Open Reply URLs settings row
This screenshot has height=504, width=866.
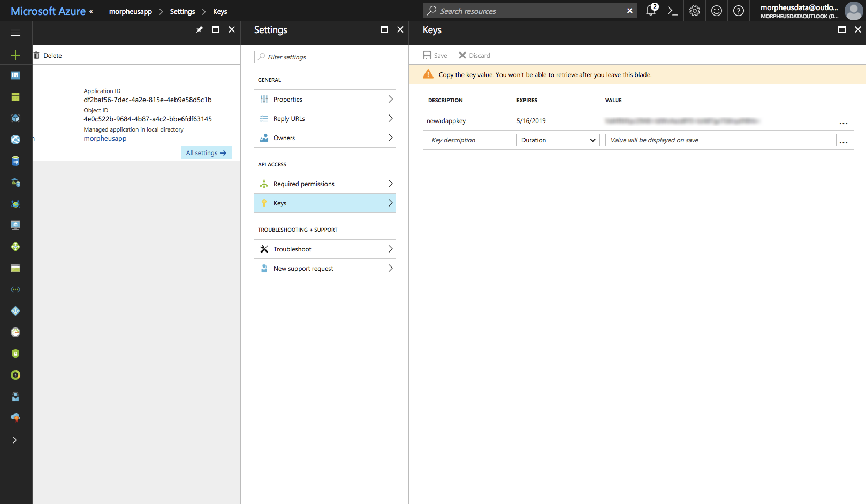coord(325,119)
